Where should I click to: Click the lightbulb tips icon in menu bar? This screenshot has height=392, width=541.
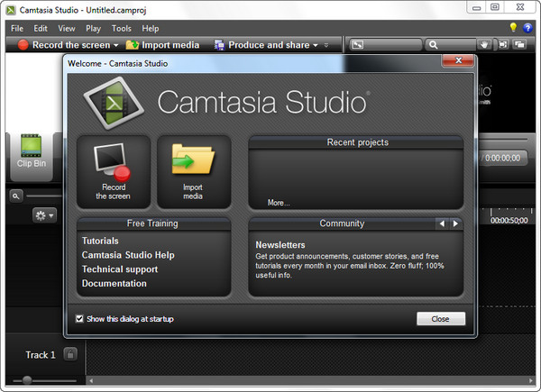point(514,28)
